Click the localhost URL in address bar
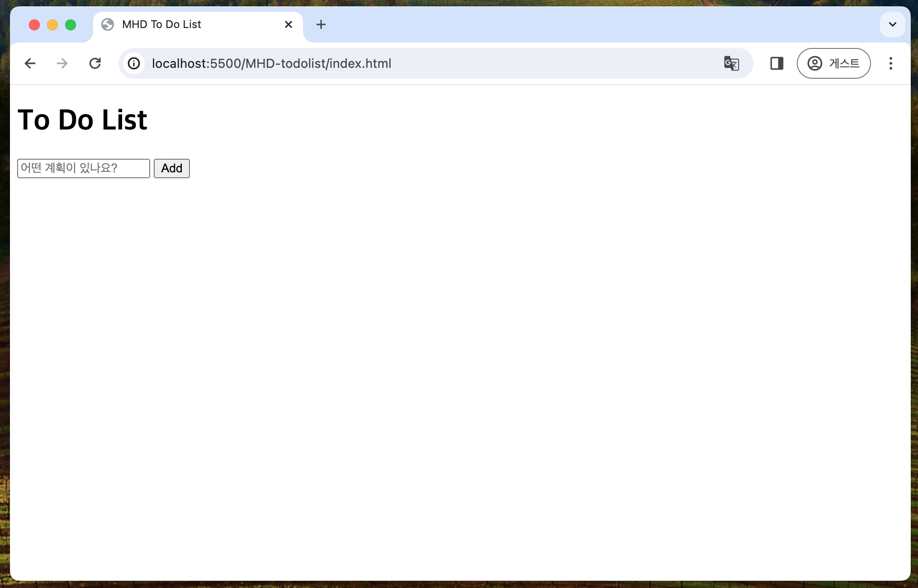This screenshot has width=918, height=588. coord(271,63)
